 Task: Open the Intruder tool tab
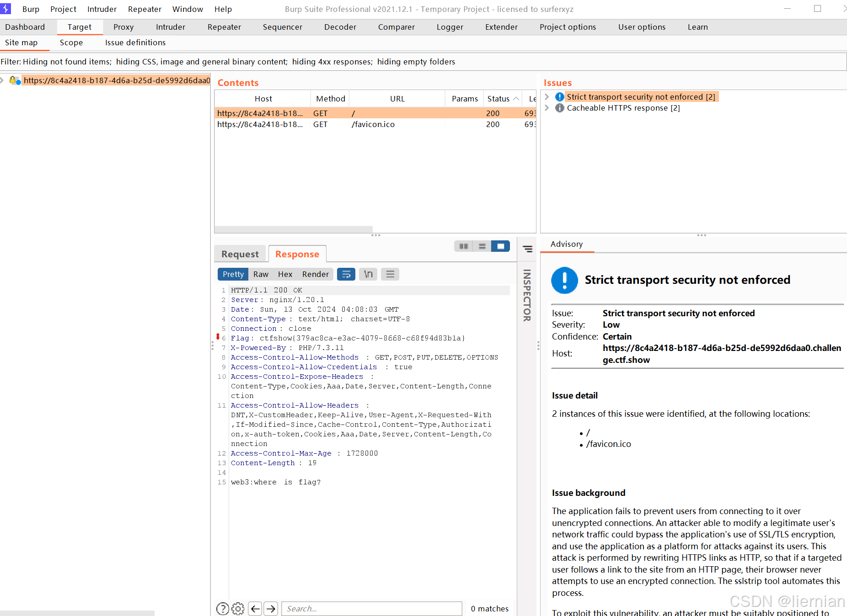171,27
